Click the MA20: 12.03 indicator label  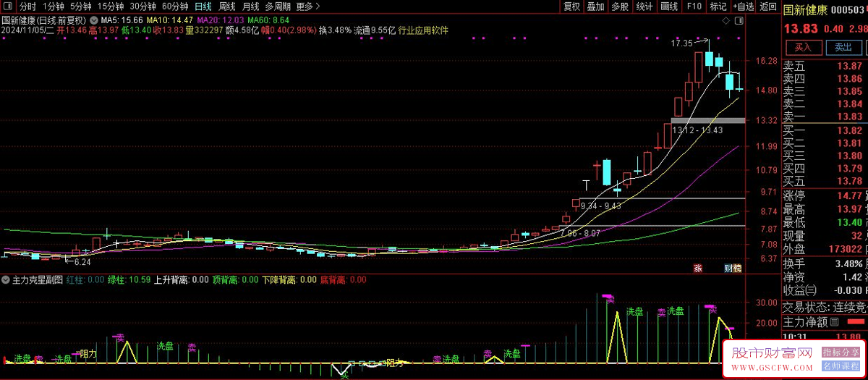[x=221, y=20]
